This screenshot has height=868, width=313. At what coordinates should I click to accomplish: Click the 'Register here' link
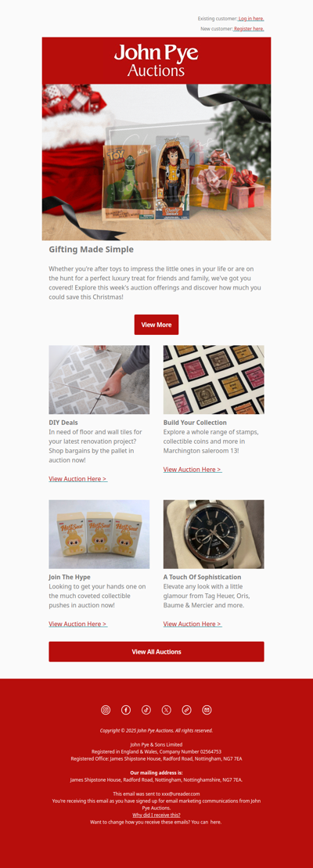pos(249,29)
